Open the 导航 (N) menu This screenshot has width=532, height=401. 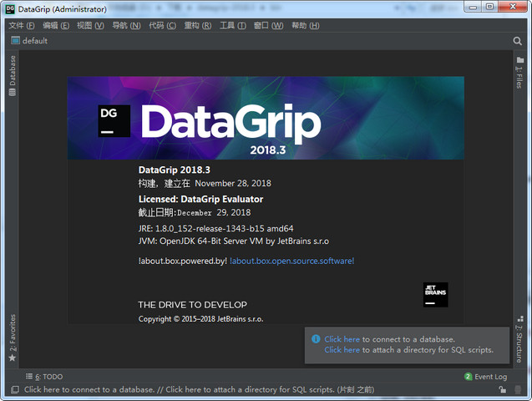click(126, 25)
